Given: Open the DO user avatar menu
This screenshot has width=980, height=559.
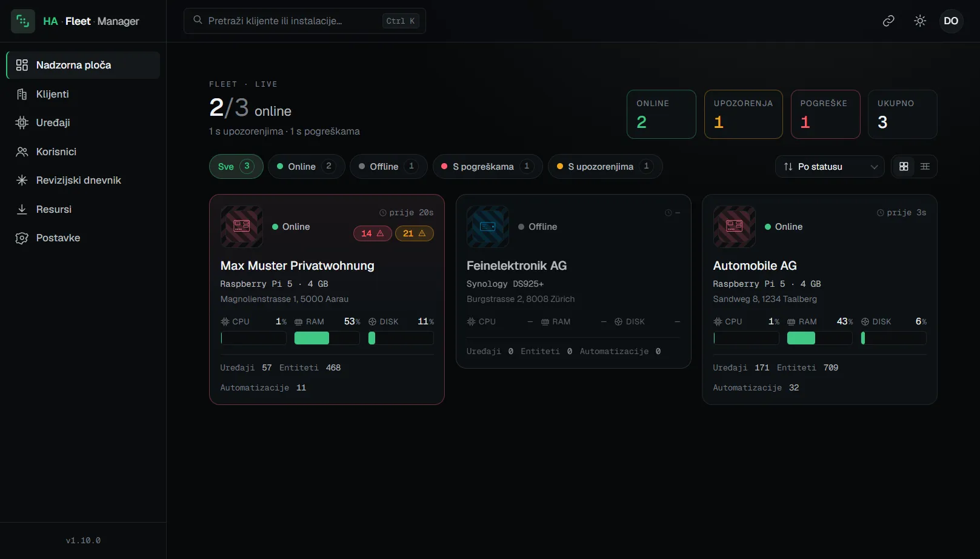Looking at the screenshot, I should tap(951, 21).
